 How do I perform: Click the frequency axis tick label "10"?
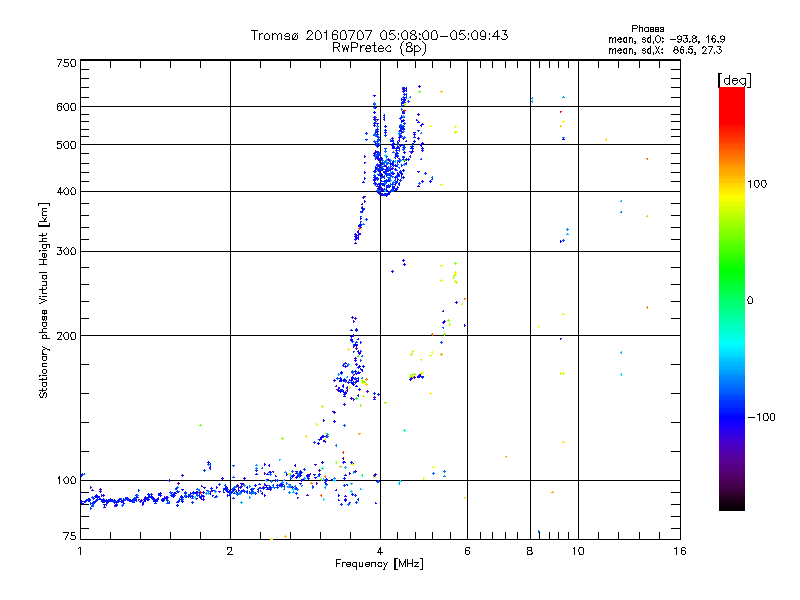578,551
